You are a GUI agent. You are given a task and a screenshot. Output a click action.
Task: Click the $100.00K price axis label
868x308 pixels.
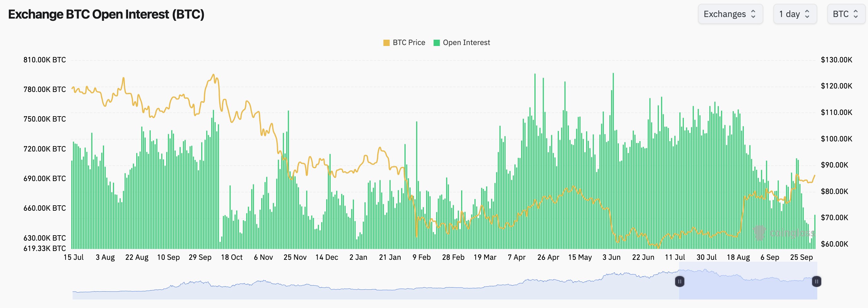coord(836,139)
